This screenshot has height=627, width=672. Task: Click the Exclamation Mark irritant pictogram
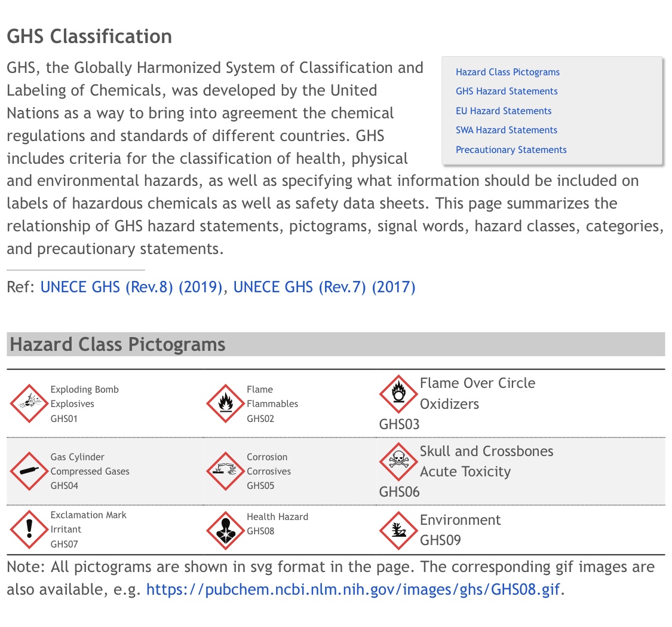[28, 530]
